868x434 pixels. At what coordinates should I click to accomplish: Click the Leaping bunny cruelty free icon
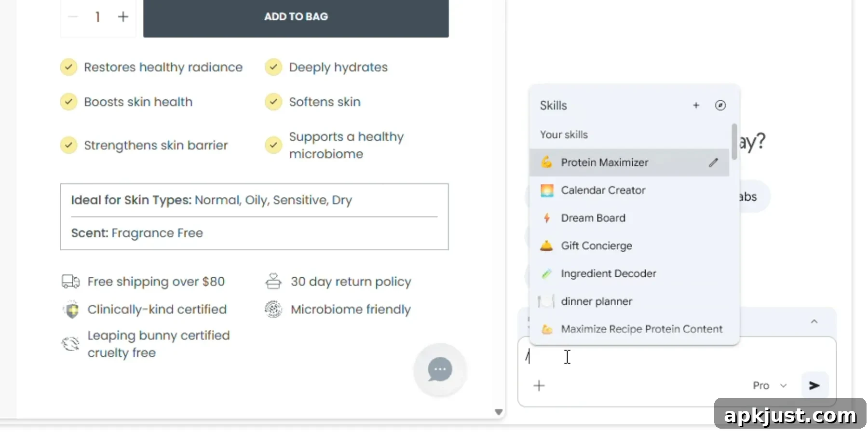point(70,344)
